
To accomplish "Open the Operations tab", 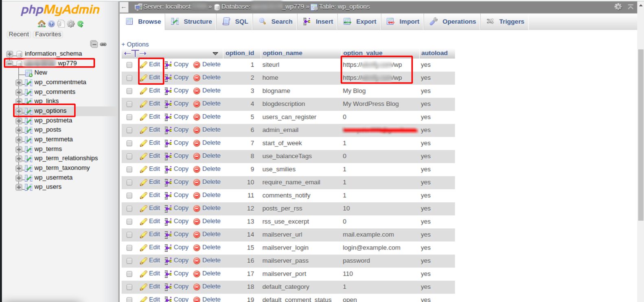I will pos(453,22).
